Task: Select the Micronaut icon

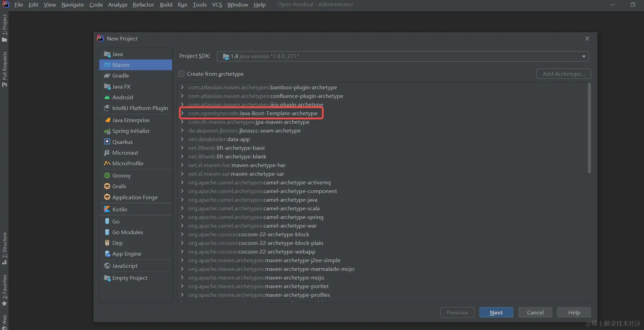Action: (x=107, y=153)
